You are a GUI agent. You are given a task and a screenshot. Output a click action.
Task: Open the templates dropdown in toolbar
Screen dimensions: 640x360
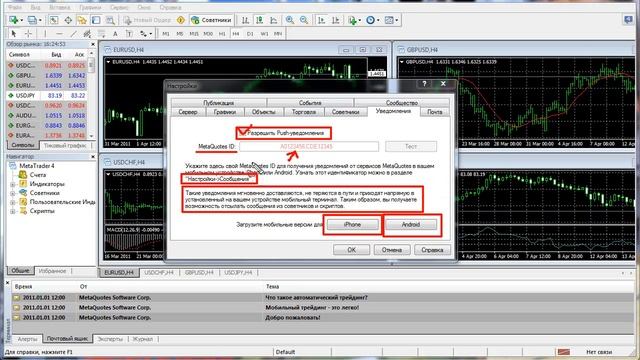tap(396, 20)
